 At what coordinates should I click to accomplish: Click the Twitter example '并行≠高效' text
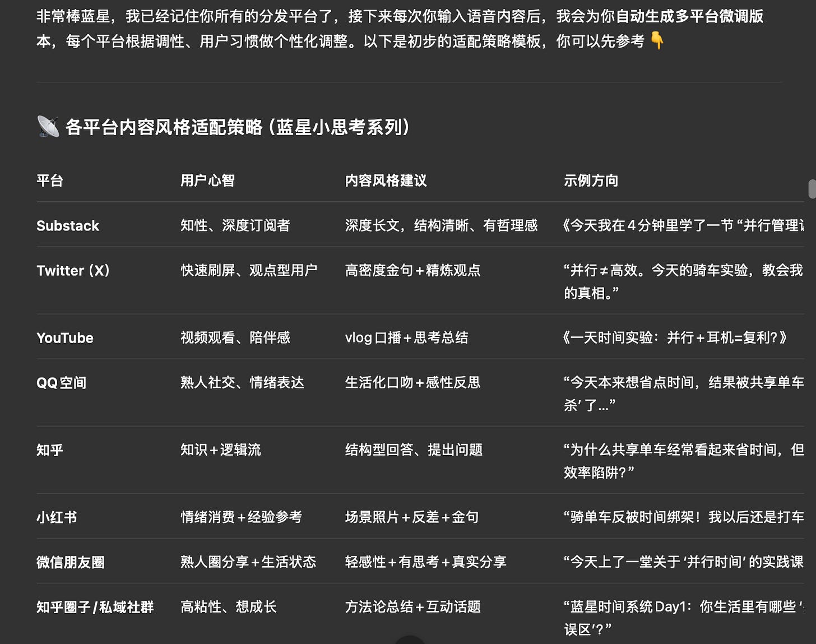click(684, 281)
